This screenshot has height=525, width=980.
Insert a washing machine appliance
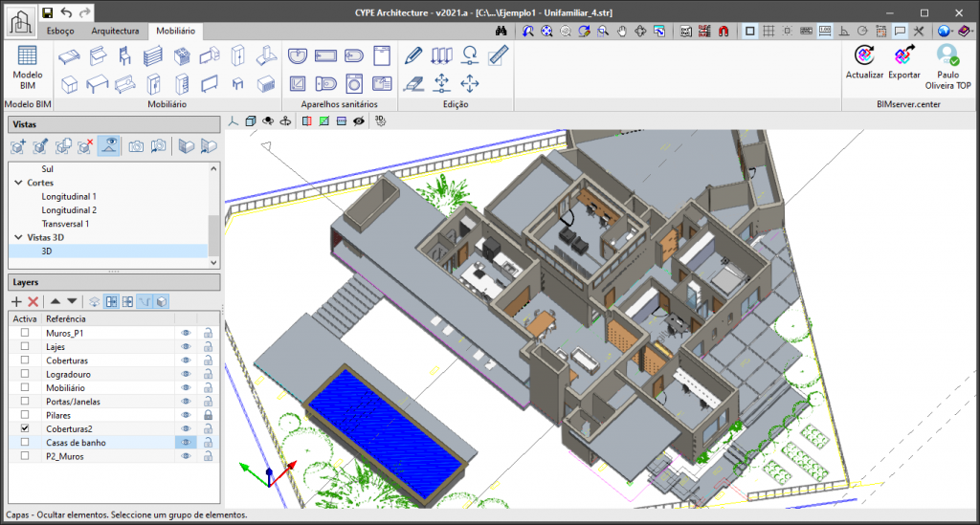pyautogui.click(x=353, y=83)
